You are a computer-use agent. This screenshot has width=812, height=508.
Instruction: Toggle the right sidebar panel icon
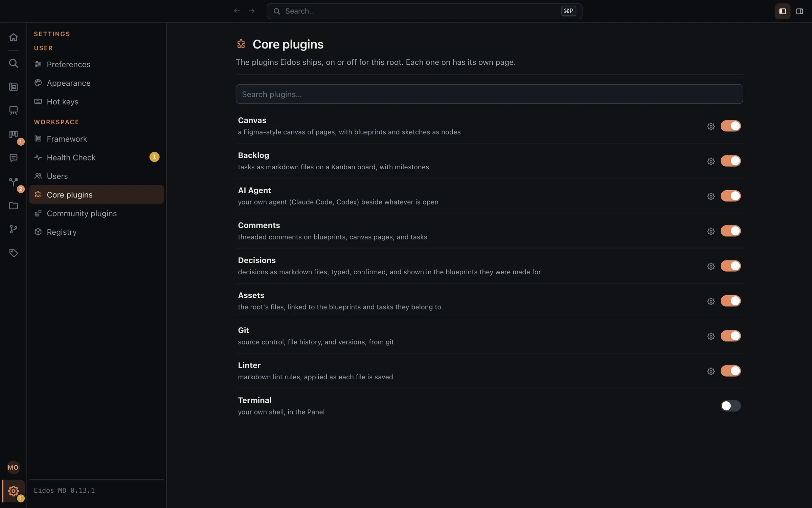pyautogui.click(x=799, y=11)
